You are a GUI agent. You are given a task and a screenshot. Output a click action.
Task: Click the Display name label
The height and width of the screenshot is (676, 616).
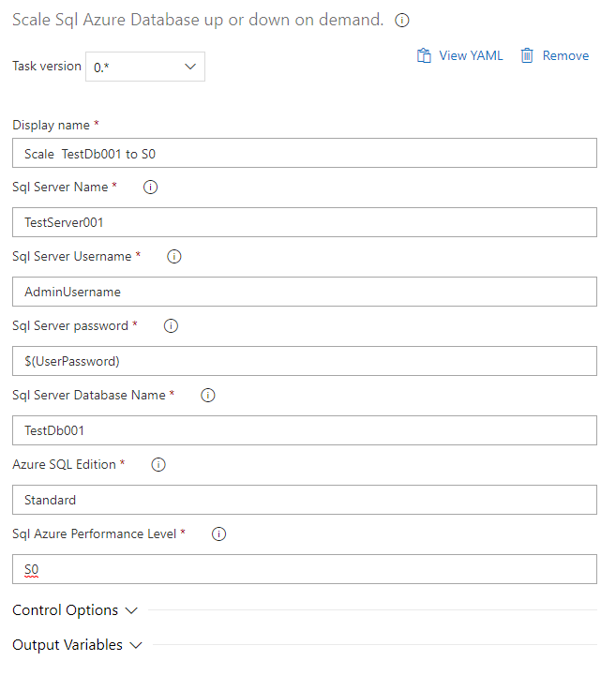(x=51, y=125)
